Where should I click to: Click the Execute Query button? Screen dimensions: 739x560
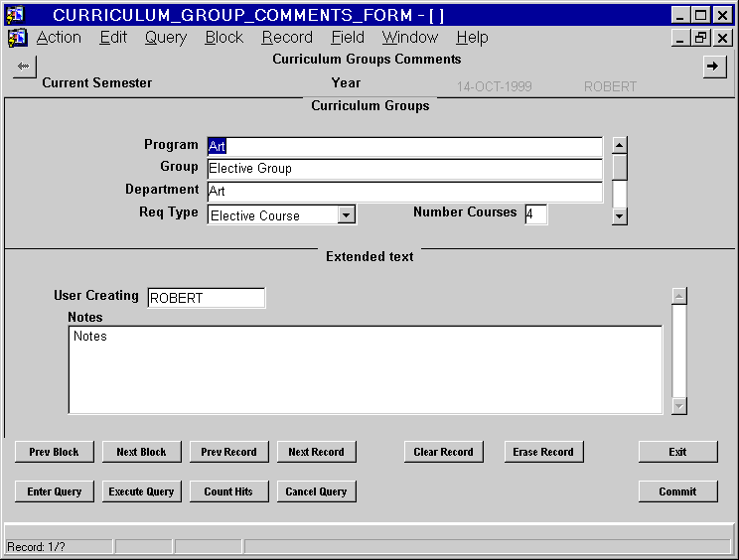pos(141,491)
